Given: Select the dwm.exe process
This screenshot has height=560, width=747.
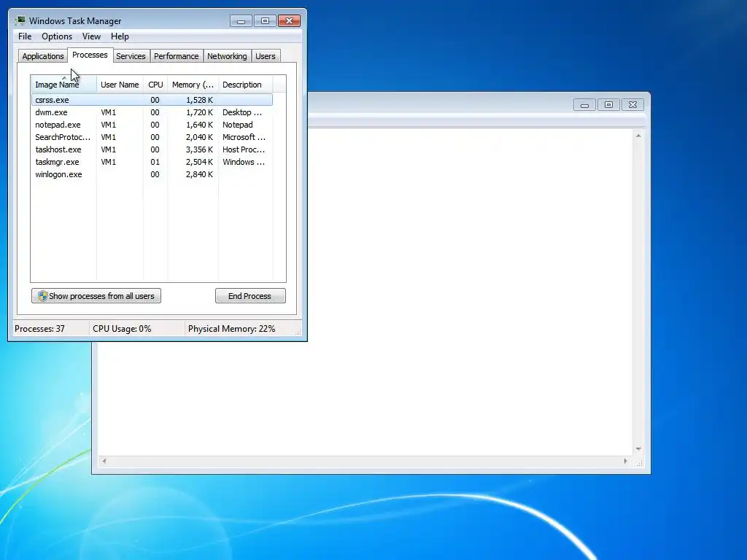Looking at the screenshot, I should 152,112.
